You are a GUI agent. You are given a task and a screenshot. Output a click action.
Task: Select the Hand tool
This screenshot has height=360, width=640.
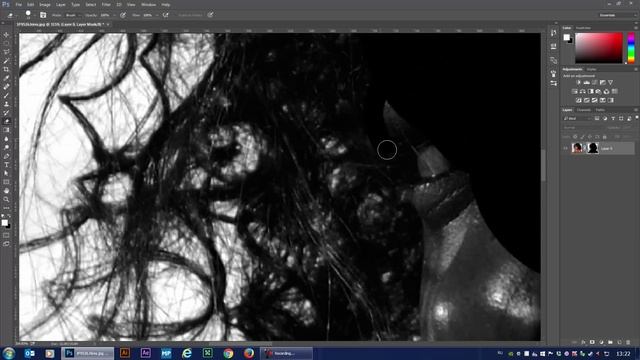coord(6,191)
